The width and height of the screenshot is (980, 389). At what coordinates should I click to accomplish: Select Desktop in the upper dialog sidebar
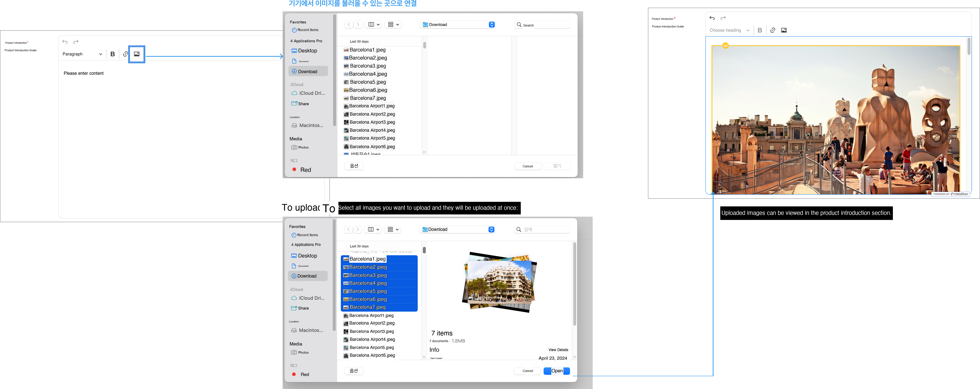click(x=304, y=51)
